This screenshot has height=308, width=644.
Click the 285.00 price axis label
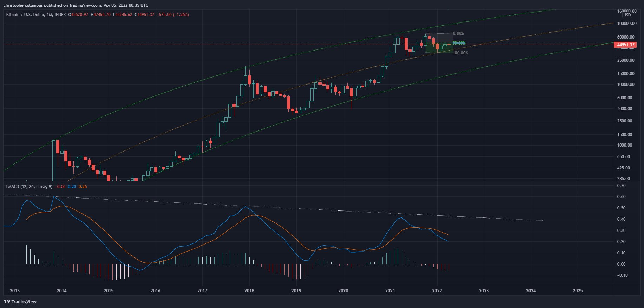point(624,179)
